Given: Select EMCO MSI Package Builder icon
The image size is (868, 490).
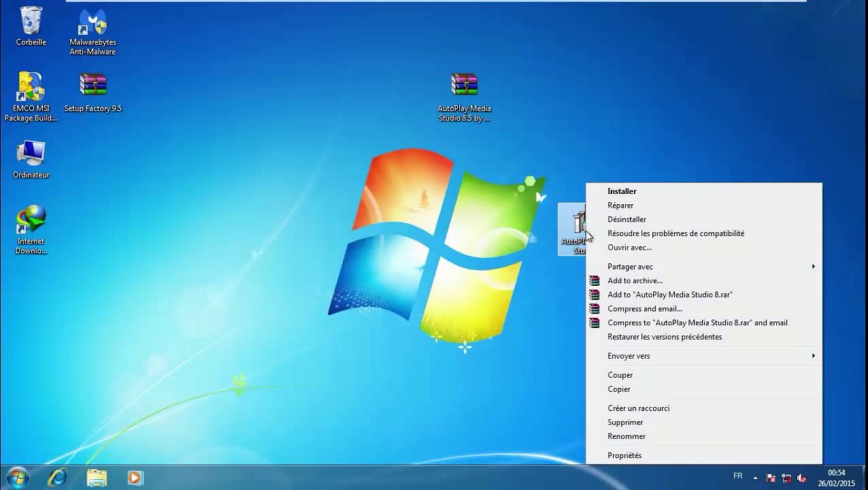Looking at the screenshot, I should point(31,97).
